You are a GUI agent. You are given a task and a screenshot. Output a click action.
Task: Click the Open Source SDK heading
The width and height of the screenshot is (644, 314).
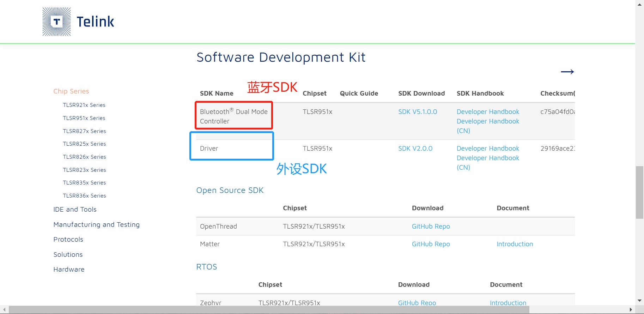230,191
